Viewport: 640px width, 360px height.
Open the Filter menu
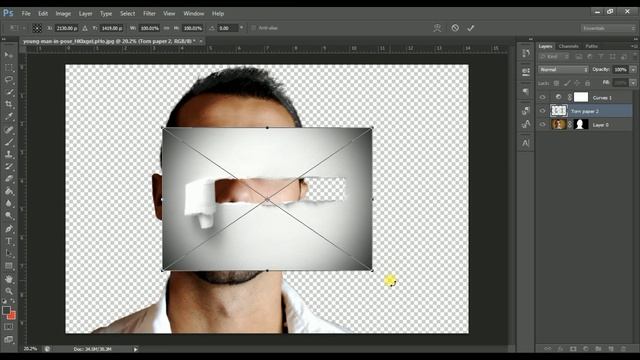[149, 13]
